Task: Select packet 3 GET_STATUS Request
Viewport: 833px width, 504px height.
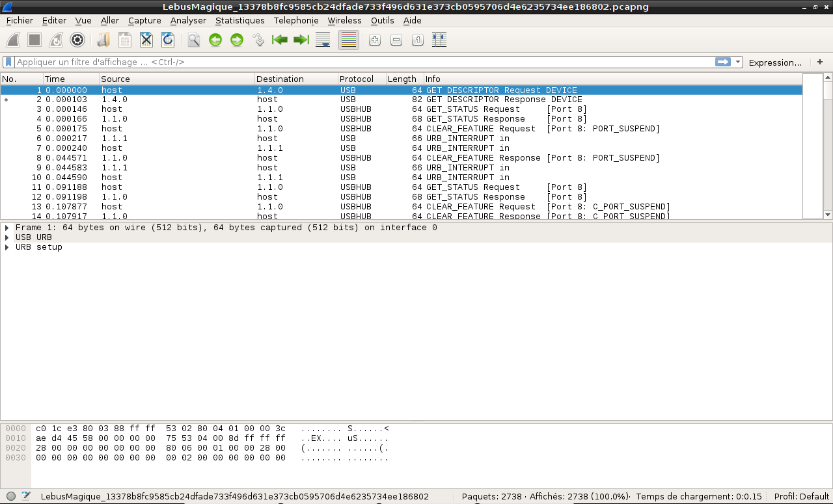Action: pos(401,109)
